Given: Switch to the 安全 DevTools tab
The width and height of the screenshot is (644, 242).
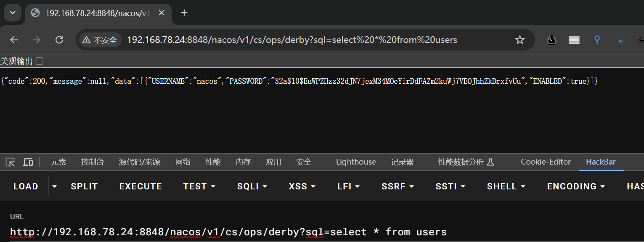Looking at the screenshot, I should 304,162.
